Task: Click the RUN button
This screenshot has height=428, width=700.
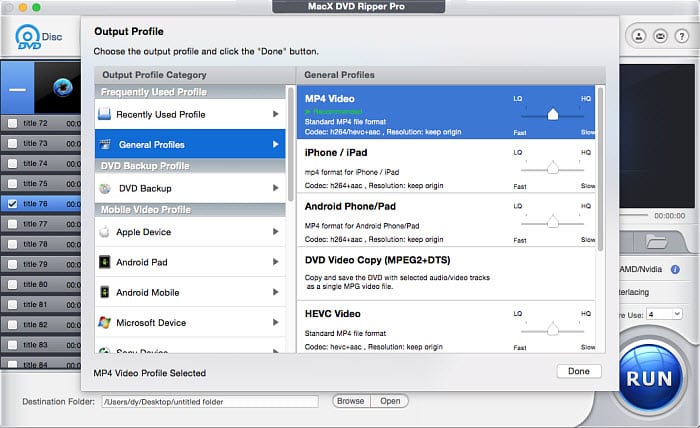Action: pyautogui.click(x=650, y=378)
